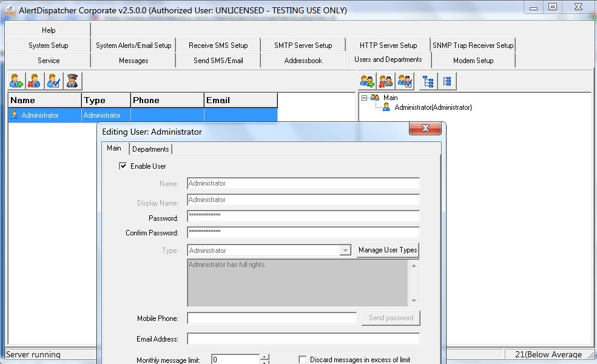Click the Display Name input field

tap(303, 200)
